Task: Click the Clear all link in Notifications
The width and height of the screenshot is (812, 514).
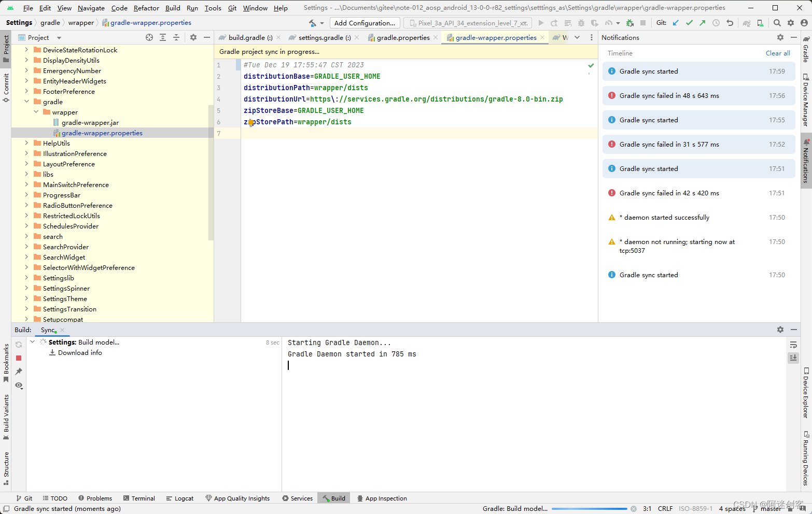Action: [778, 53]
